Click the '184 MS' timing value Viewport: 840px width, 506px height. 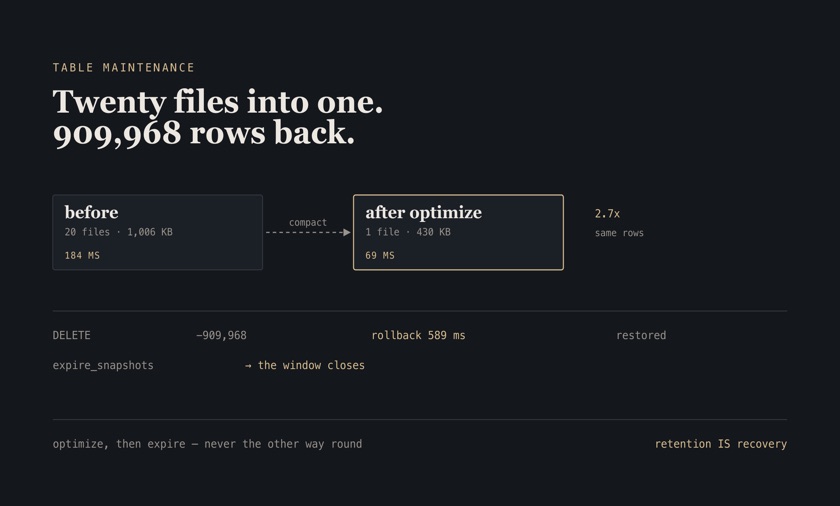(82, 255)
